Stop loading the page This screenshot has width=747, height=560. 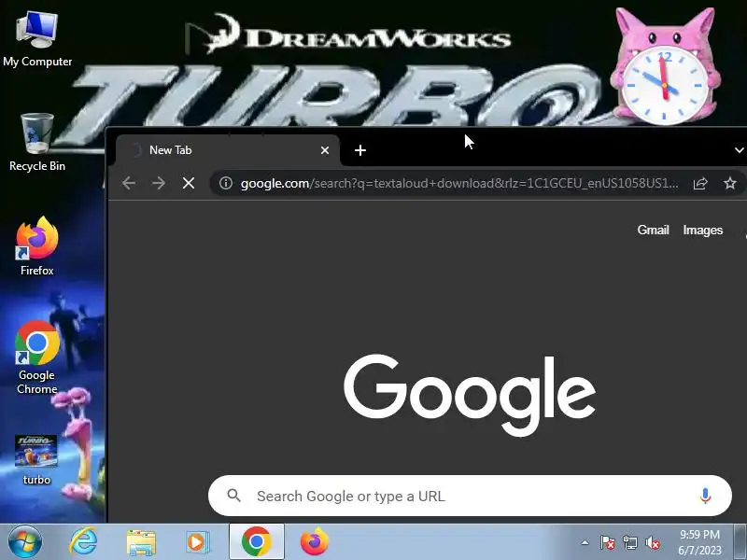(189, 183)
